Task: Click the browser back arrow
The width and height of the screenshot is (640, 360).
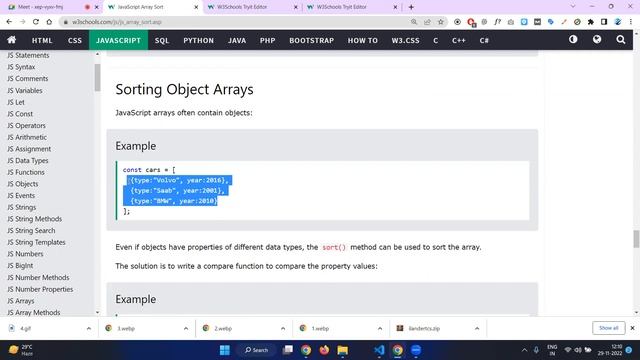Action: (x=9, y=22)
